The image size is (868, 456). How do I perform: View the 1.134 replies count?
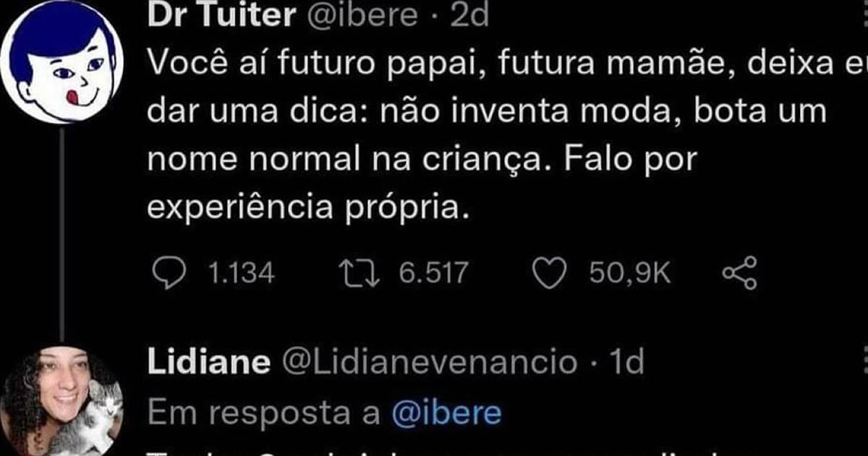[x=241, y=274]
